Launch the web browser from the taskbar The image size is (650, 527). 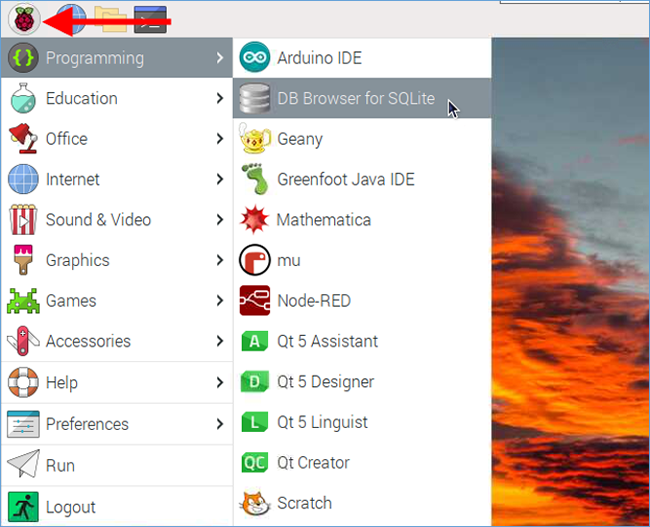[71, 19]
